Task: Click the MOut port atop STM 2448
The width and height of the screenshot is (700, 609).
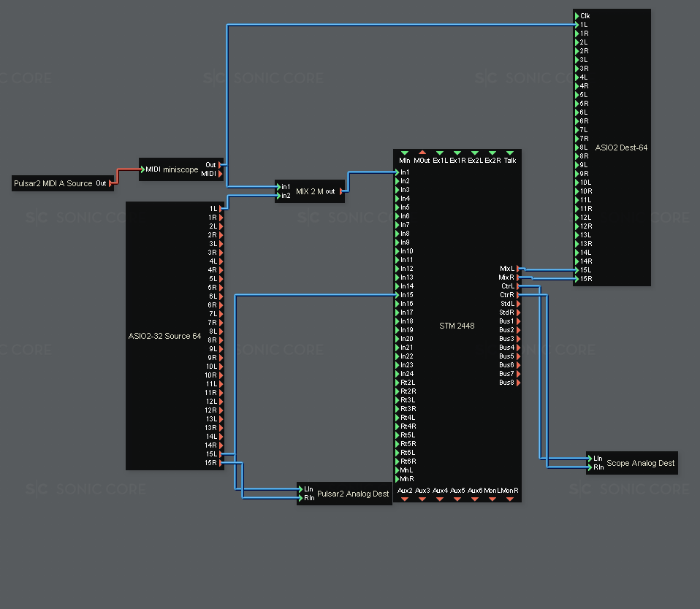Action: click(422, 153)
